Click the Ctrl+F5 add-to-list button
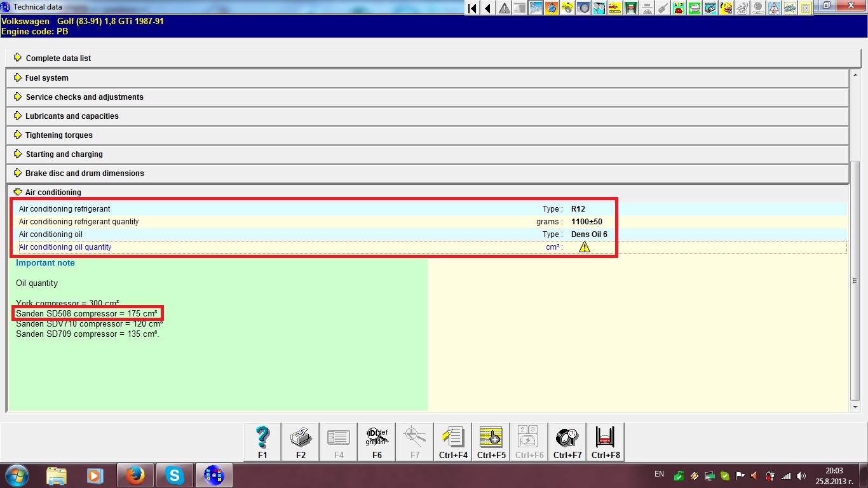868x488 pixels. (x=491, y=441)
